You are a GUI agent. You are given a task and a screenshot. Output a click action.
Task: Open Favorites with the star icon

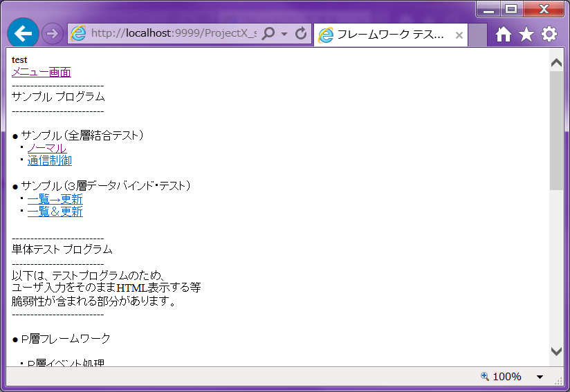(526, 34)
